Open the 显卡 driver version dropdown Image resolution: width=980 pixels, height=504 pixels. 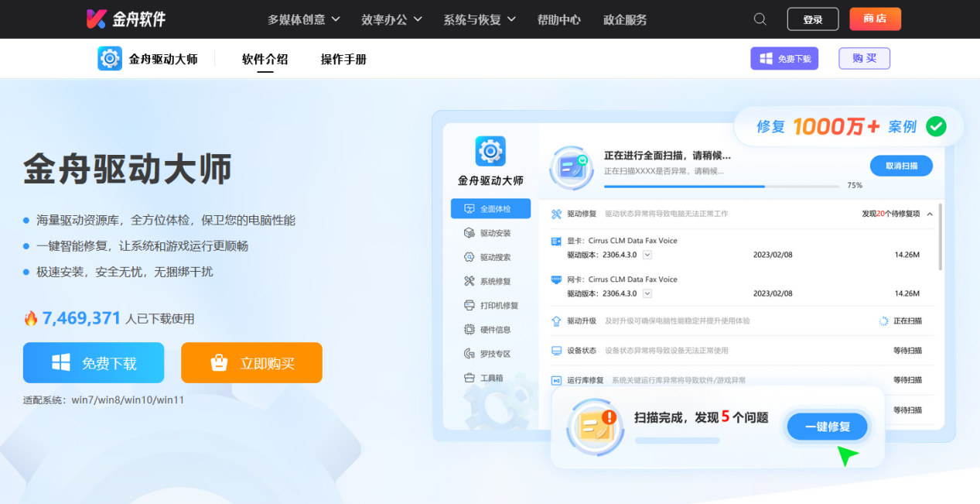point(647,255)
